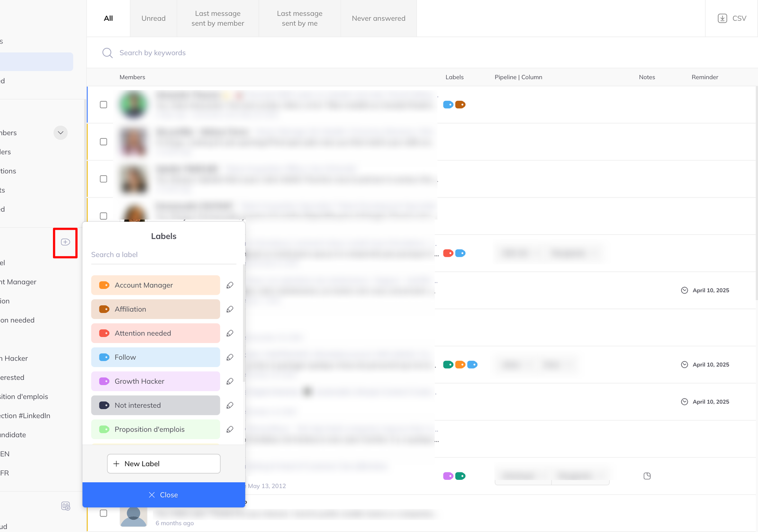758x532 pixels.
Task: Click the Reminder column header
Action: [x=705, y=77]
